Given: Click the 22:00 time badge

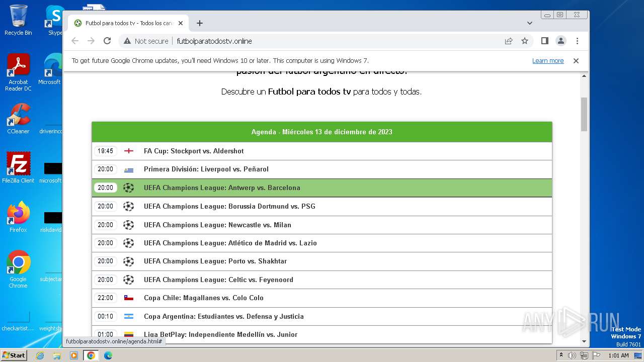Looking at the screenshot, I should [x=106, y=298].
